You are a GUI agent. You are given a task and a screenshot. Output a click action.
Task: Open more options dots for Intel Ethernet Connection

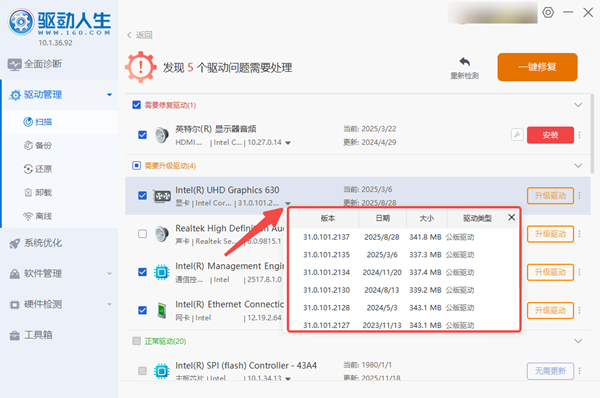(x=579, y=310)
